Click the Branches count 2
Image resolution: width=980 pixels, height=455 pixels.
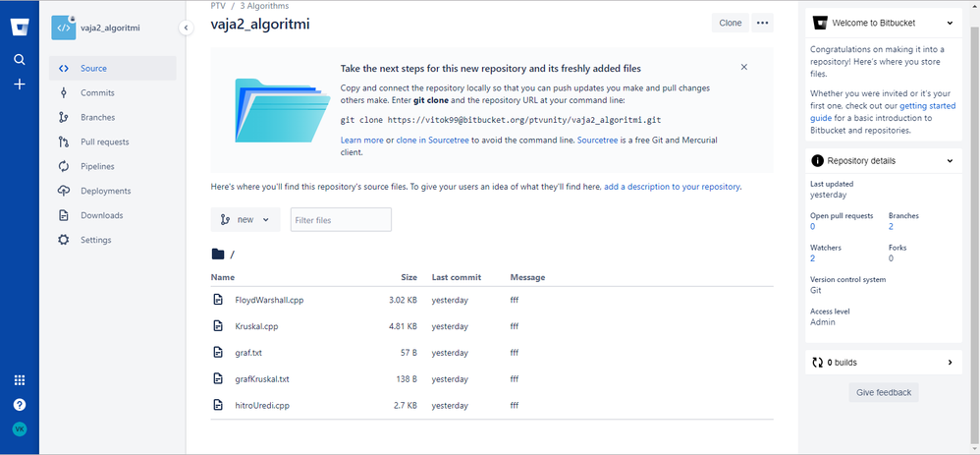(x=892, y=227)
